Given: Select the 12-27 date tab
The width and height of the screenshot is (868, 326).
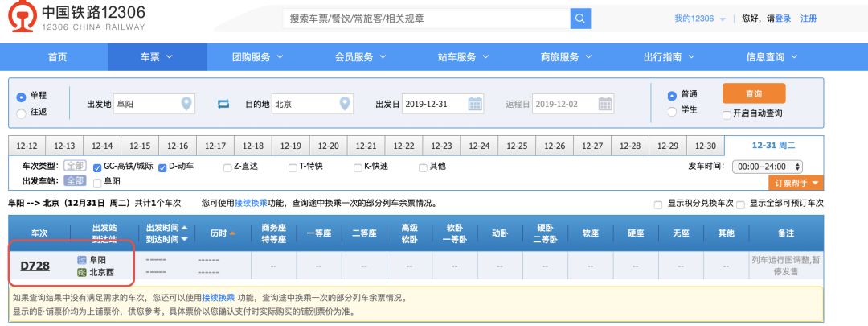Looking at the screenshot, I should tap(592, 146).
